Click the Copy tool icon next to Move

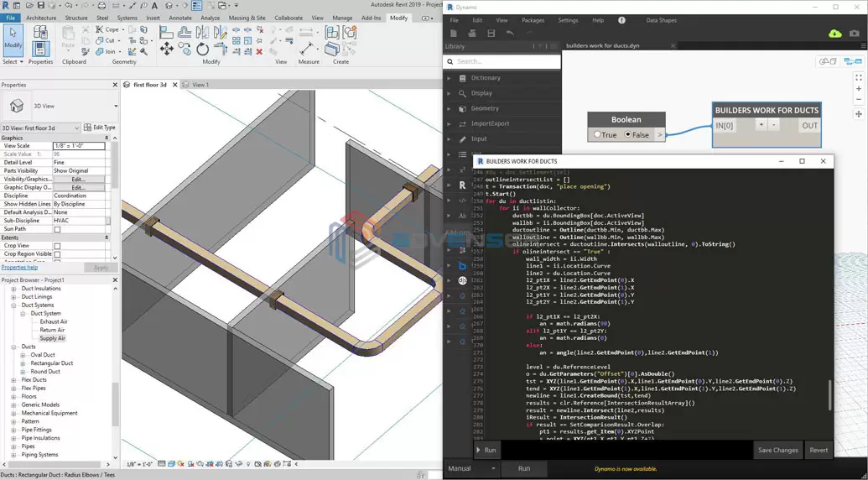(x=185, y=50)
